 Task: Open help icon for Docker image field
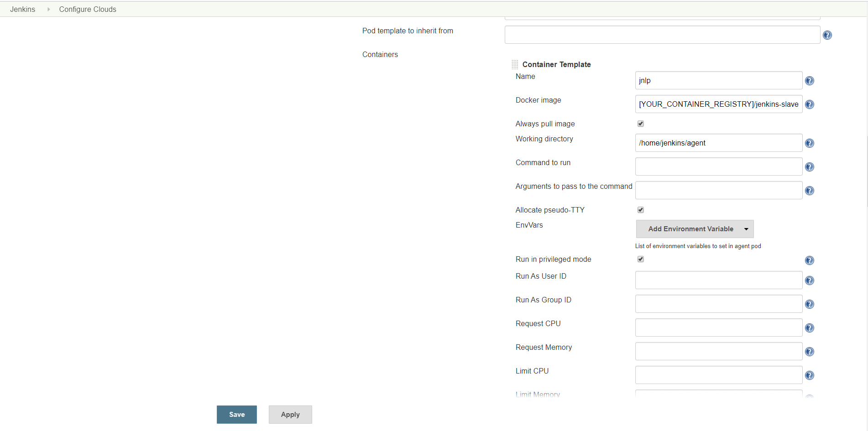tap(809, 104)
